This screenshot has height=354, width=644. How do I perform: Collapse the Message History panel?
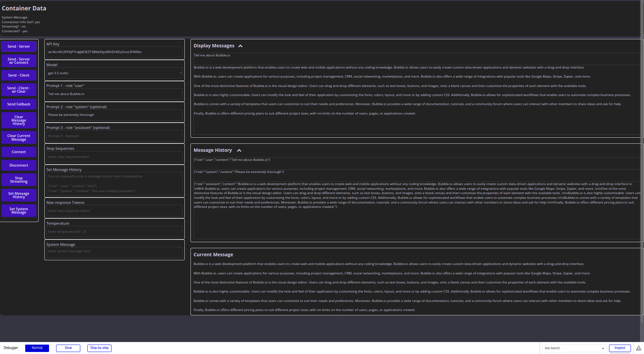coord(239,150)
